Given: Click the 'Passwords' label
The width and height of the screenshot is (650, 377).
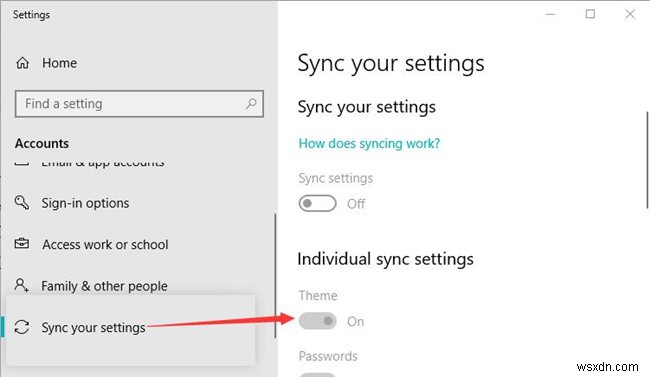Looking at the screenshot, I should (x=328, y=356).
